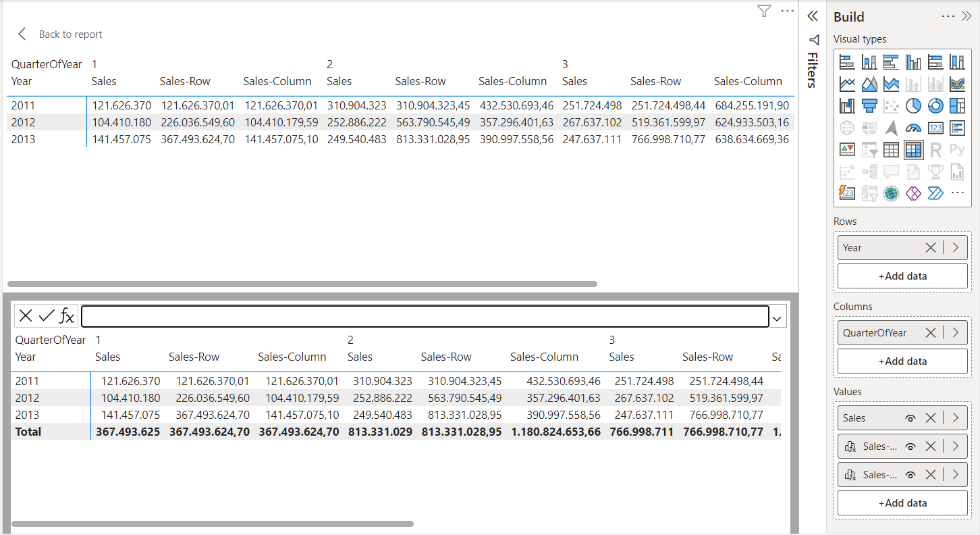Click the filter funnel icon above the visual
The height and width of the screenshot is (535, 980).
[x=763, y=11]
